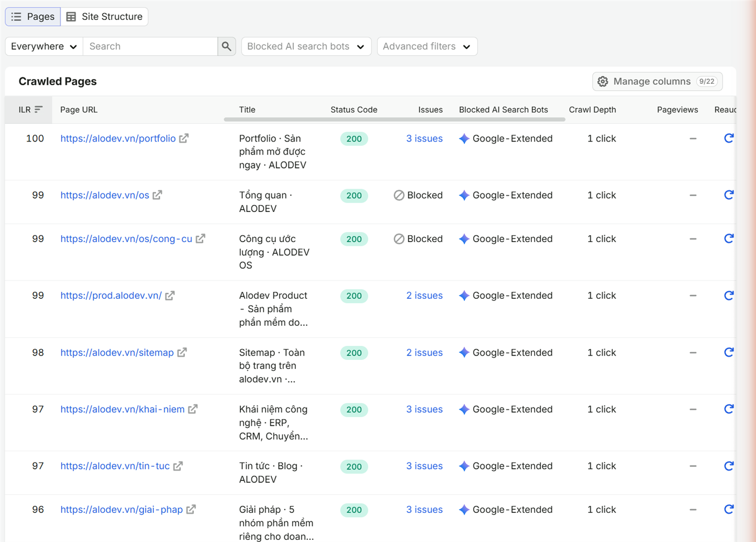Reaudit the alodev.vn/os page
Image resolution: width=756 pixels, height=542 pixels.
click(728, 195)
